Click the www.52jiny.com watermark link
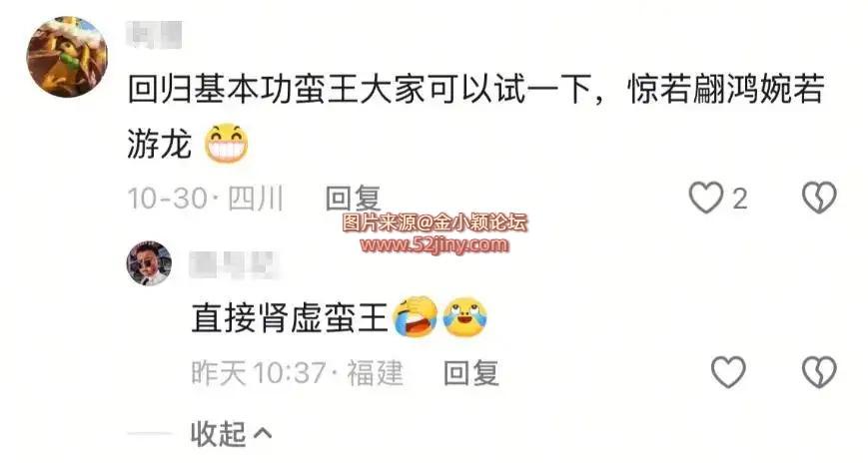Image resolution: width=868 pixels, height=463 pixels. point(434,244)
